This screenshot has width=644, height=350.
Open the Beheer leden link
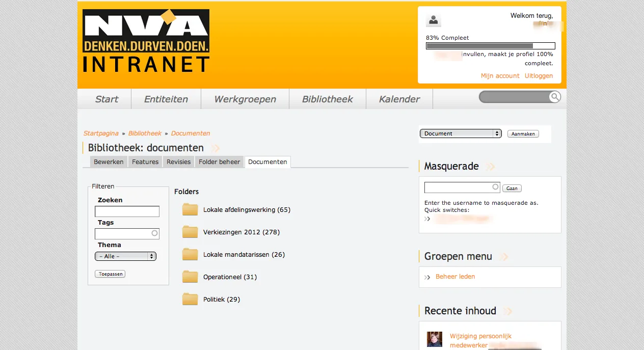pos(455,277)
